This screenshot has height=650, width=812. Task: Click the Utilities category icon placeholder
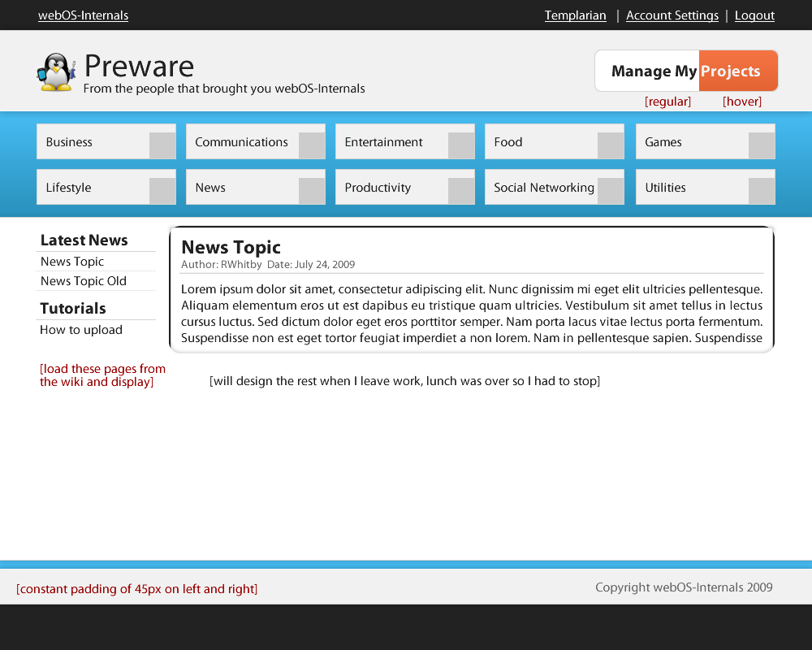coord(762,191)
